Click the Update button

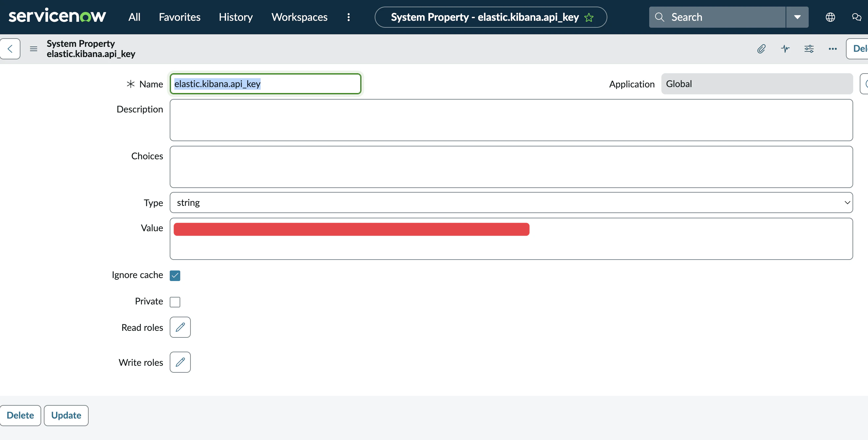point(66,415)
